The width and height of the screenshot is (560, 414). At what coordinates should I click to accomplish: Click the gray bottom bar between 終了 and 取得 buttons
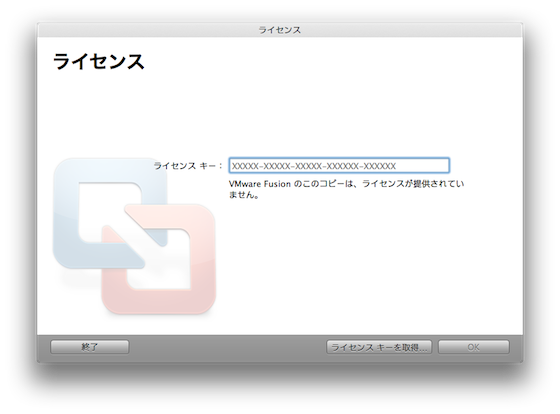tap(228, 347)
